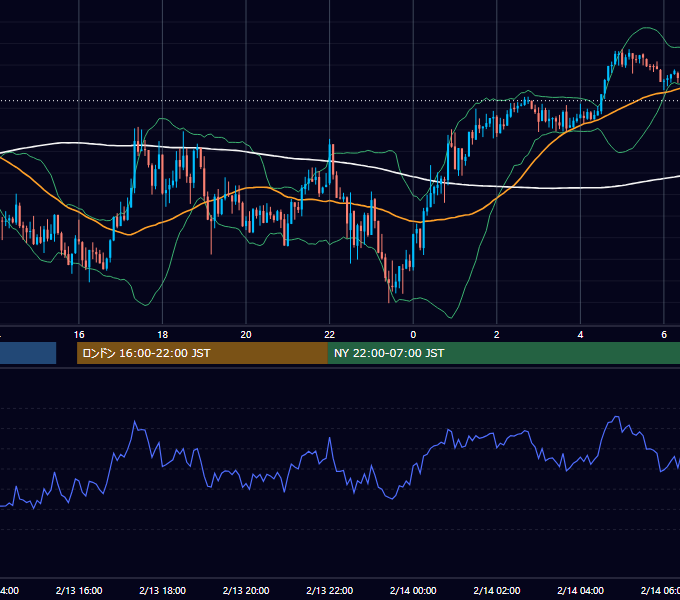Click the NY 22:00-07:00 JST session bar
The width and height of the screenshot is (680, 600).
click(x=503, y=353)
